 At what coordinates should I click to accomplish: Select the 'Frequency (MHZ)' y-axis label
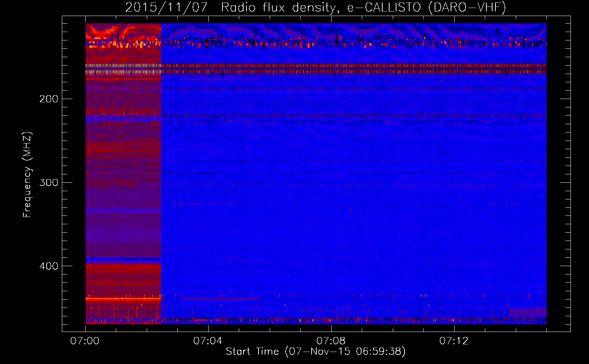pyautogui.click(x=27, y=175)
